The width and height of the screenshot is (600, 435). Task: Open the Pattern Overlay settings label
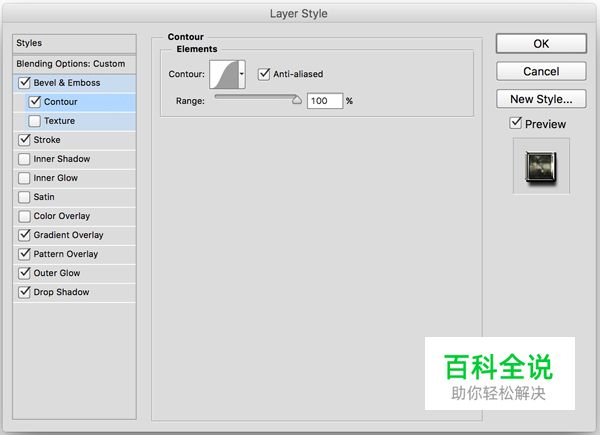(66, 254)
